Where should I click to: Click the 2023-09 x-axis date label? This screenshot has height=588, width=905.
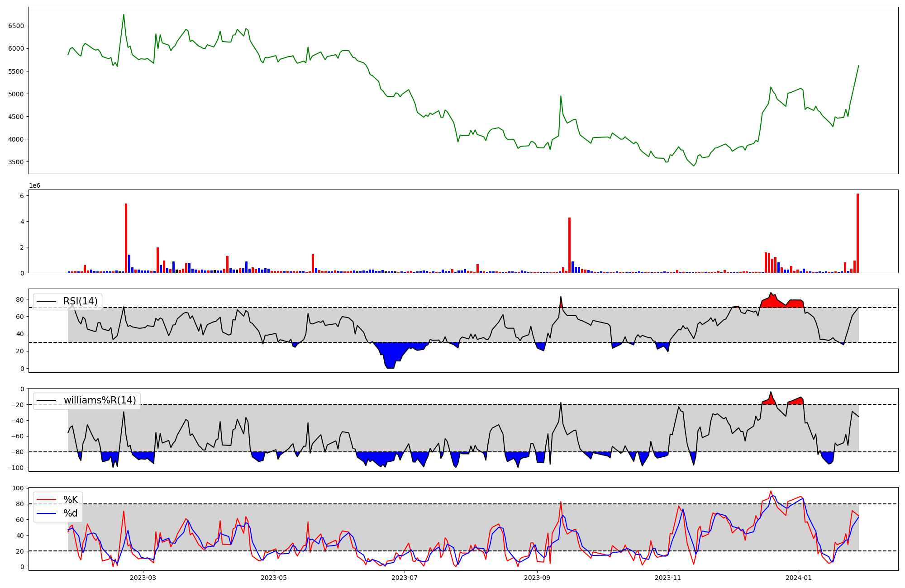pos(537,578)
